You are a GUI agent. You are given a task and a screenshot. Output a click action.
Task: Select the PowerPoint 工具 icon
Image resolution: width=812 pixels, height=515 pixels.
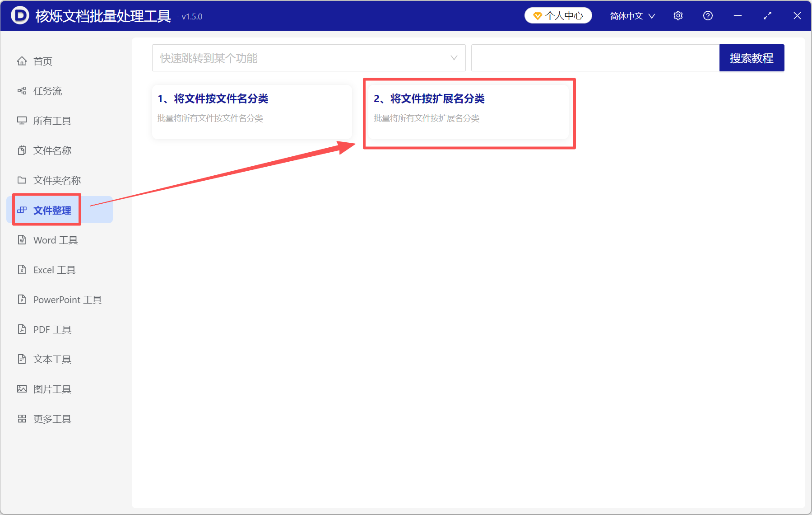67,300
